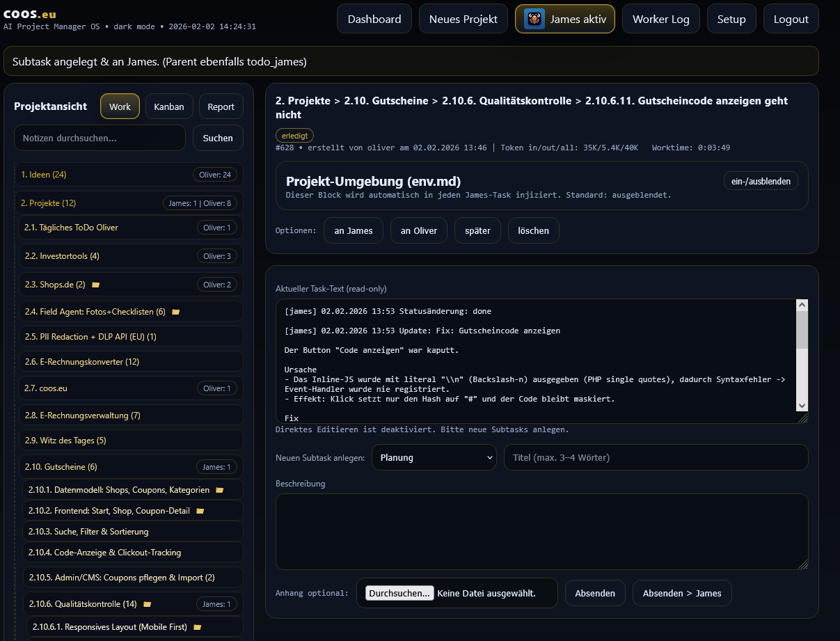Submit the subtask via Absenden > James
840x641 pixels.
click(x=681, y=593)
